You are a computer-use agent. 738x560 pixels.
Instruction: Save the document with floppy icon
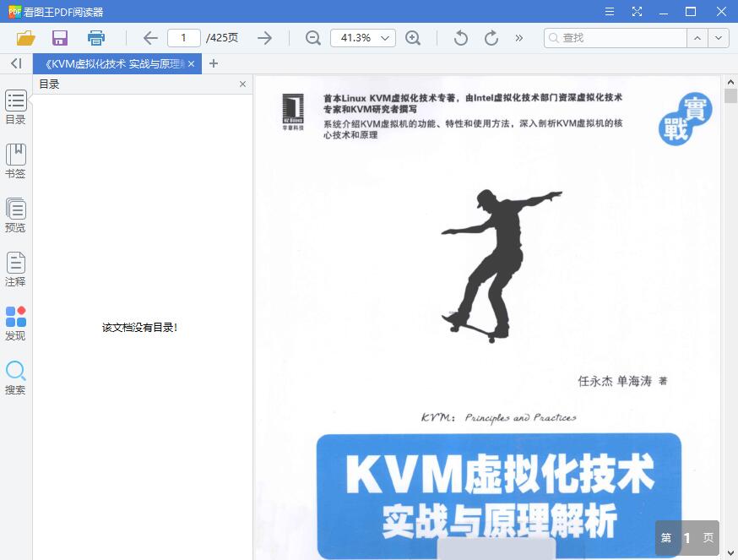(60, 38)
